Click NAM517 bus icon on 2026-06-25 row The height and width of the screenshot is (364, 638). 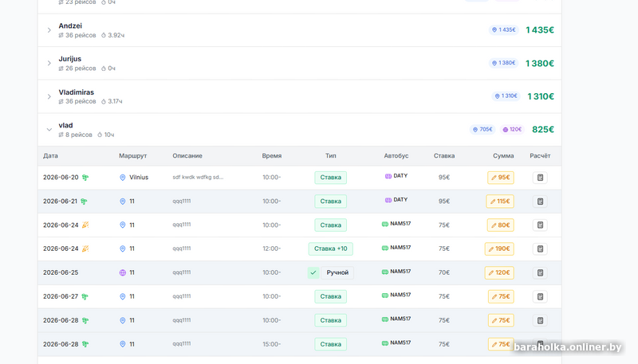tap(385, 272)
